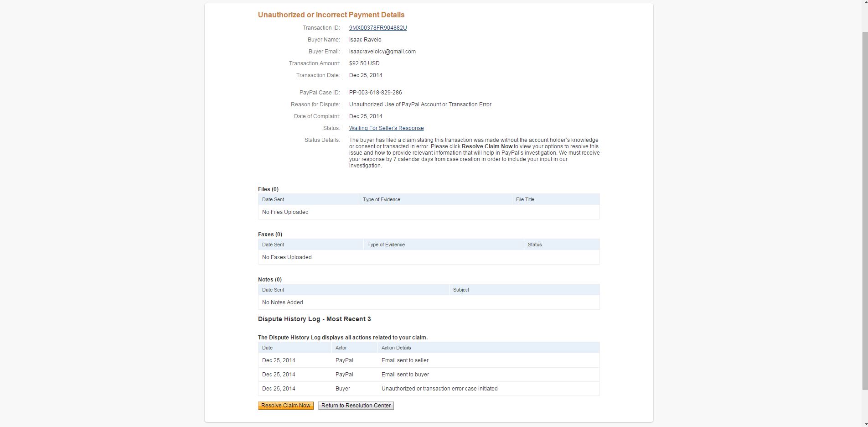Click the Action Details column header
Image resolution: width=868 pixels, height=427 pixels.
tap(396, 348)
